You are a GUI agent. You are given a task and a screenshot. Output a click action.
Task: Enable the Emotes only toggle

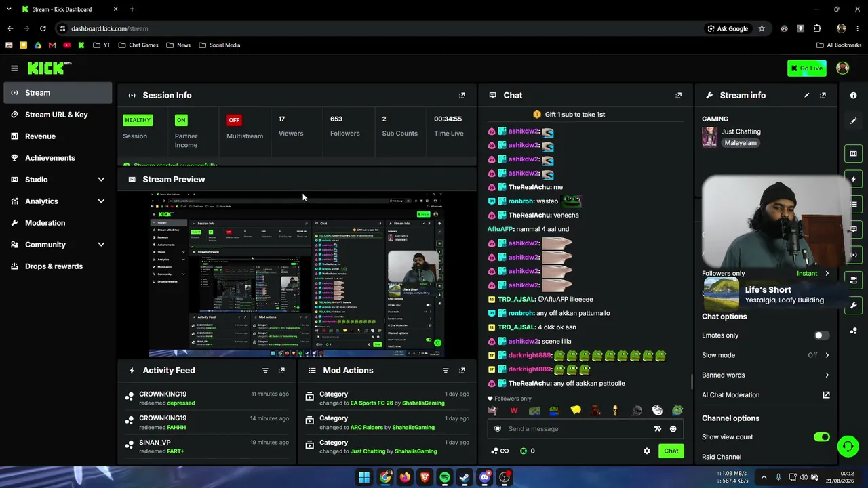(x=821, y=335)
